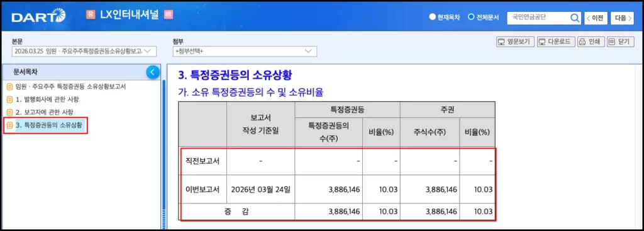The image size is (644, 231).
Task: Click the search field containing 국민연금공단
Action: [x=538, y=18]
